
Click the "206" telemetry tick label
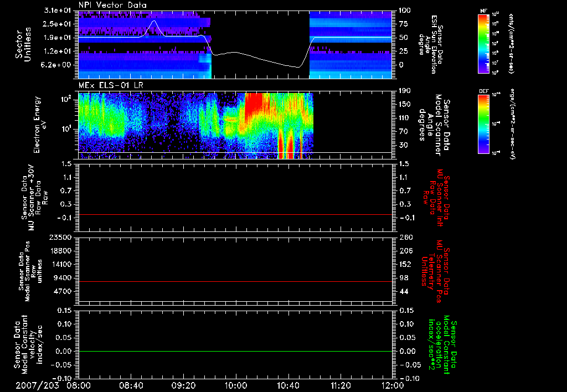coord(405,251)
